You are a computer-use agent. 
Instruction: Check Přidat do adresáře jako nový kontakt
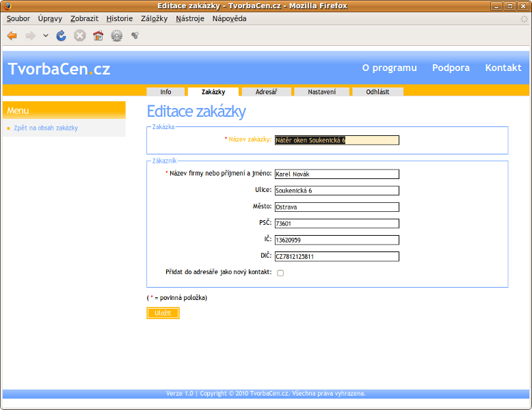point(280,273)
